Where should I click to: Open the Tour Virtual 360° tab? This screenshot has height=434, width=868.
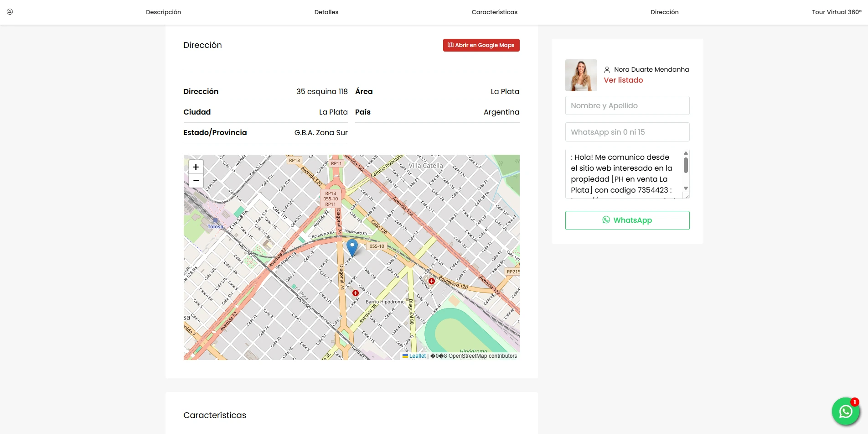[836, 12]
